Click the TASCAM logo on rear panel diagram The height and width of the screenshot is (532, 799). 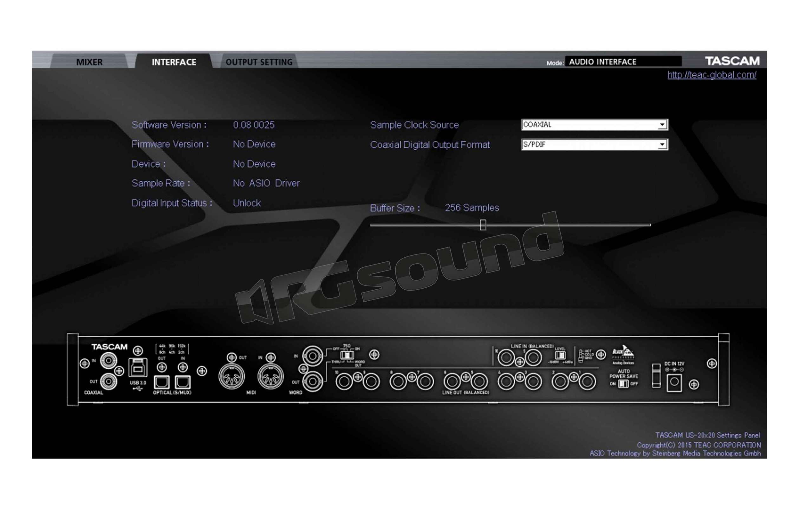point(109,347)
